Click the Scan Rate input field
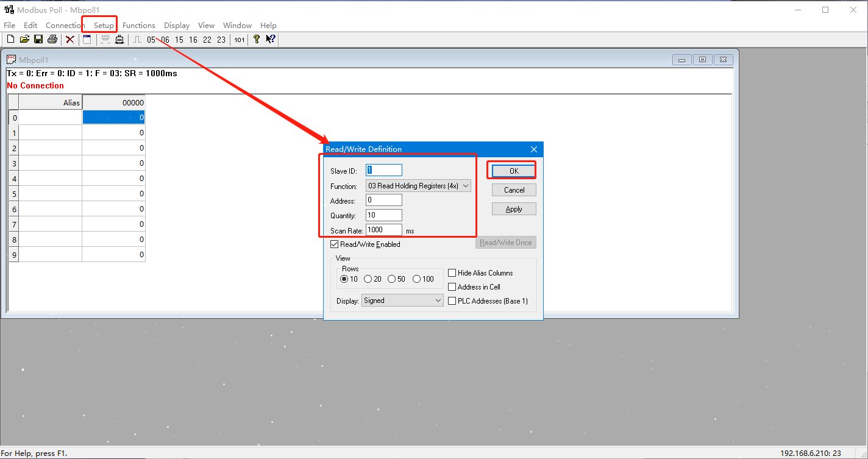The image size is (868, 459). [x=383, y=230]
